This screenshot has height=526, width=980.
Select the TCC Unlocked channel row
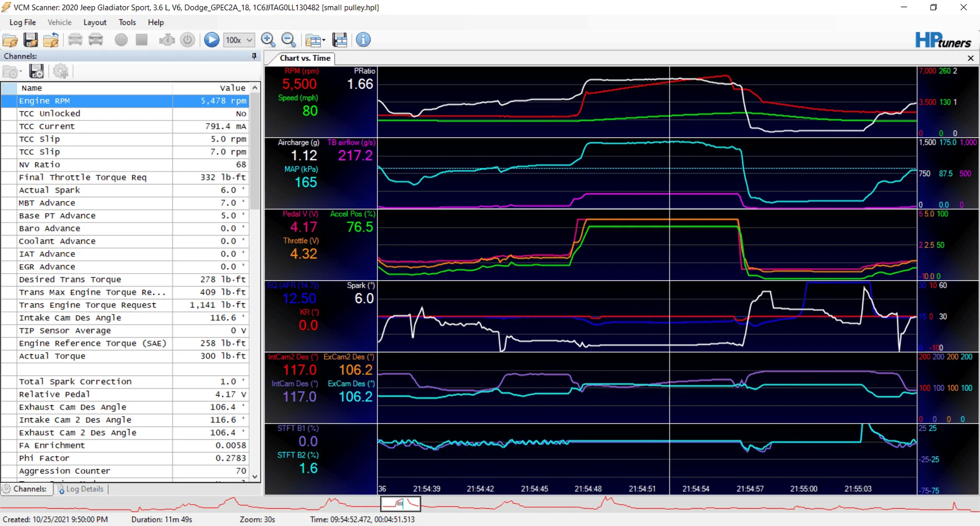pyautogui.click(x=125, y=113)
